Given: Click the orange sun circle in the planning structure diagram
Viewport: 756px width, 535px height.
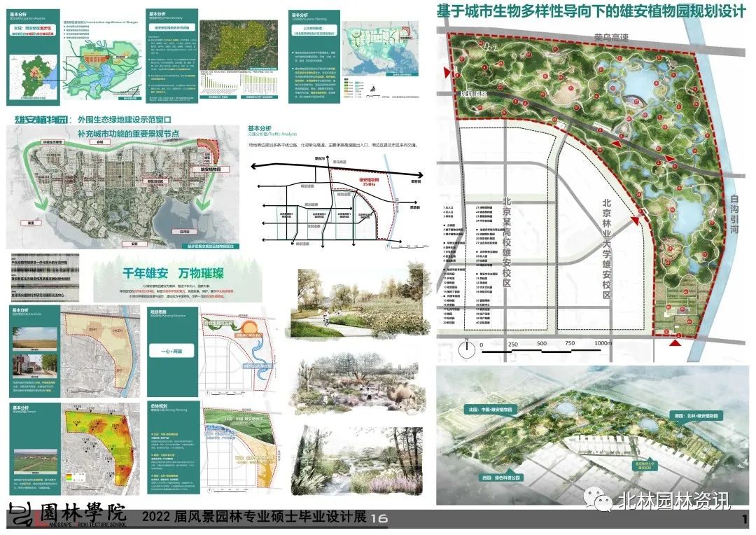Looking at the screenshot, I should coord(250,328).
